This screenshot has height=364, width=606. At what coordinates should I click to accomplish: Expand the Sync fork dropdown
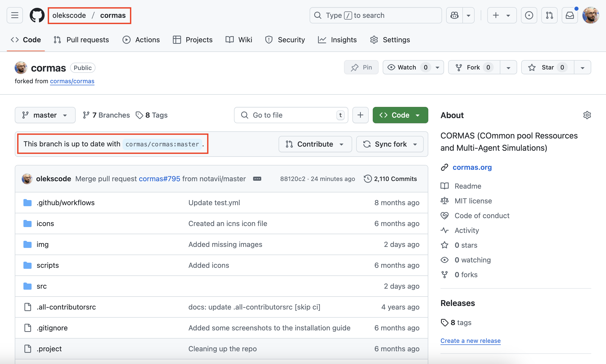[390, 144]
